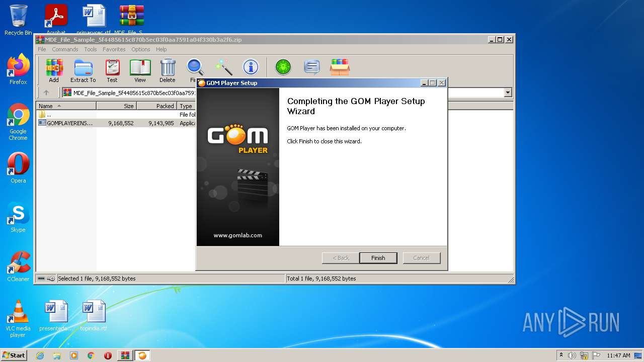644x362 pixels.
Task: Show hidden tray icons arrow
Action: click(561, 355)
